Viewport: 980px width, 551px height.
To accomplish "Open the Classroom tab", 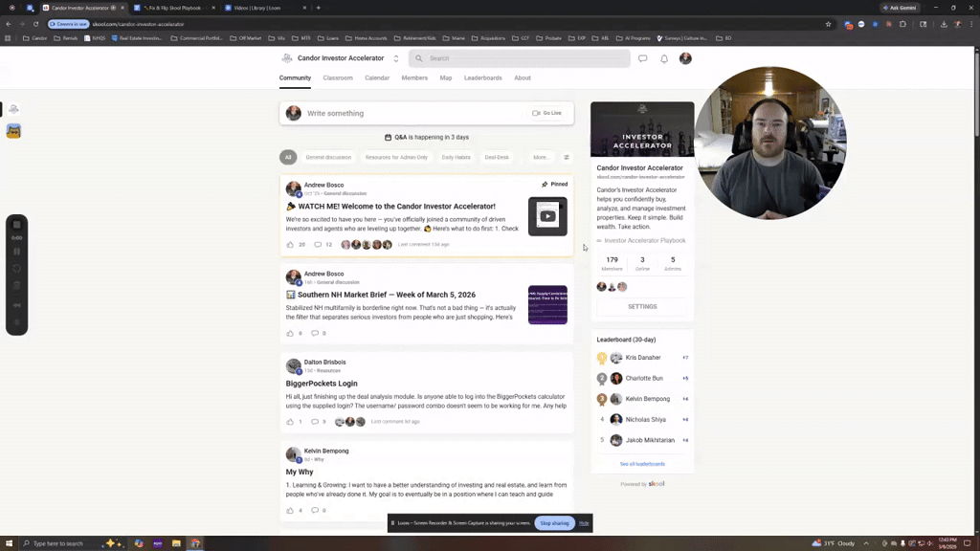I will tap(338, 78).
